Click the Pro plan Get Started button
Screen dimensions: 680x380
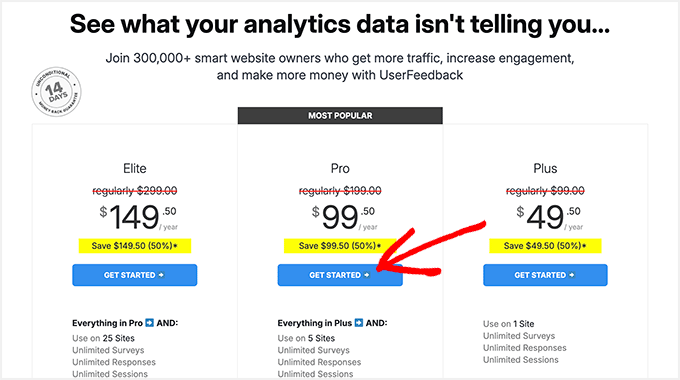tap(340, 275)
